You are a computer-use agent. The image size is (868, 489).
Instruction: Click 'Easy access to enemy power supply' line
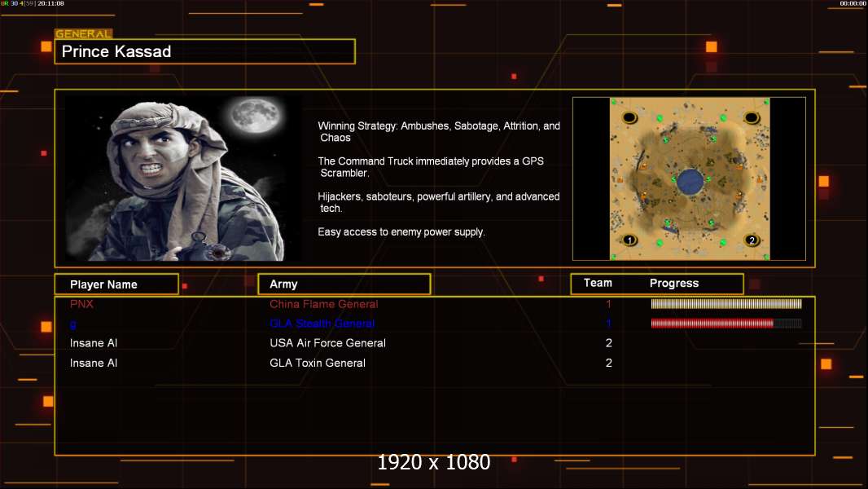(401, 232)
